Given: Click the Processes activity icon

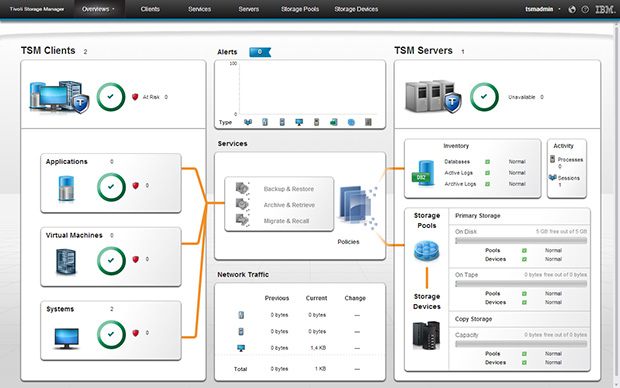Looking at the screenshot, I should click(552, 159).
